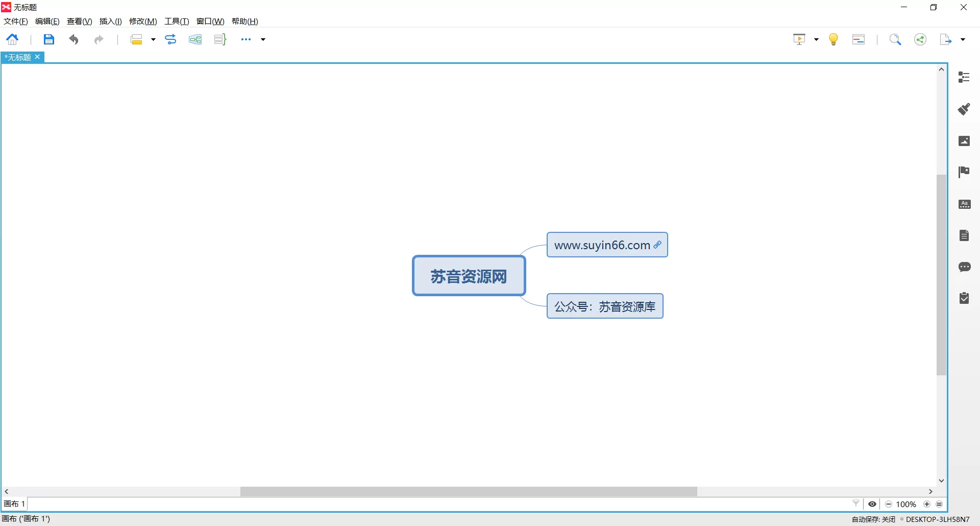This screenshot has height=526, width=980.
Task: Start presentation mode with the play icon
Action: 798,39
